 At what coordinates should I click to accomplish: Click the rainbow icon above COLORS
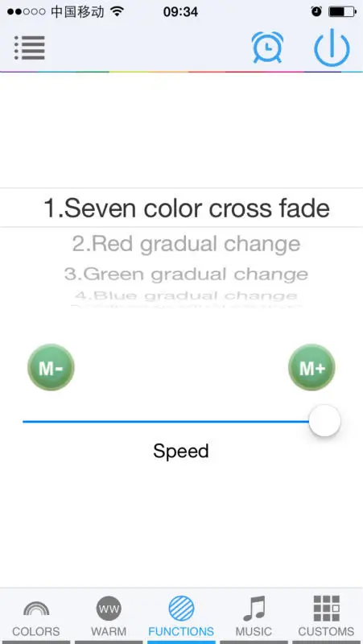pyautogui.click(x=36, y=608)
